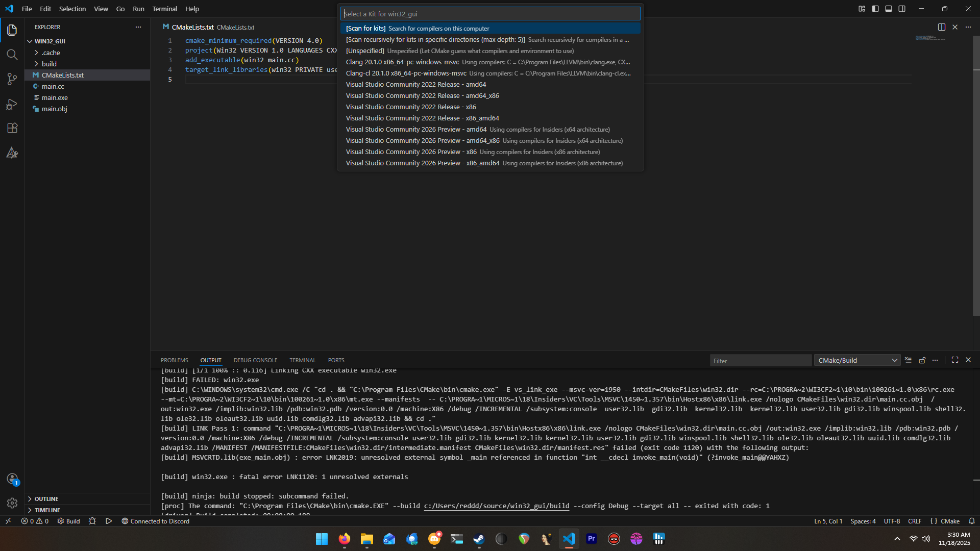980x551 pixels.
Task: Expand the OUTLINE section
Action: (x=46, y=498)
